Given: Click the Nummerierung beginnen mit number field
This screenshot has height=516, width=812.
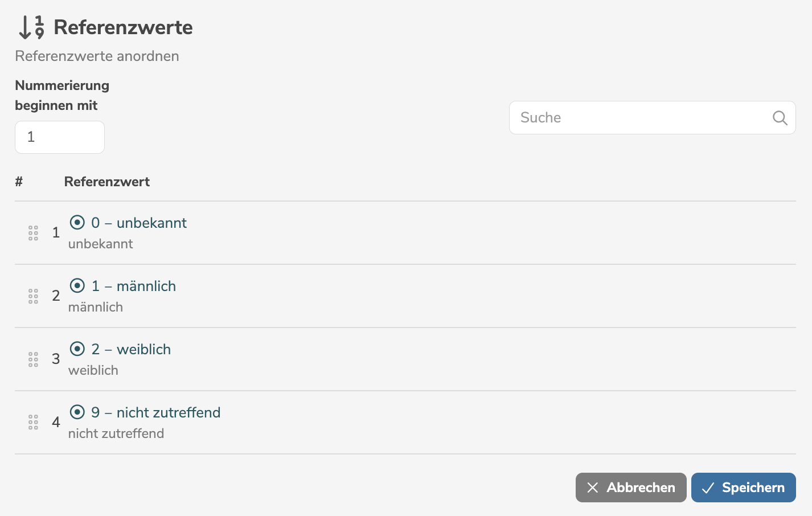Looking at the screenshot, I should [x=60, y=137].
